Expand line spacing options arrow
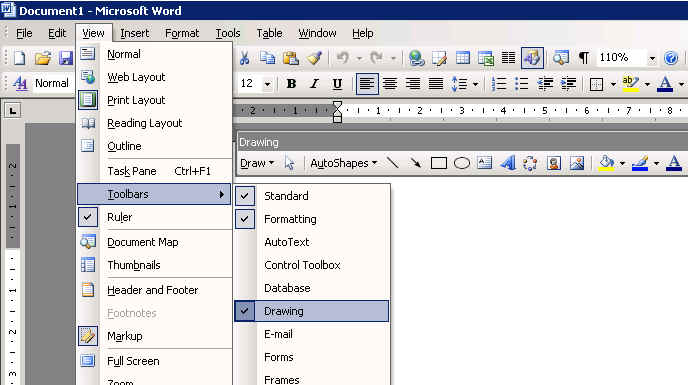The image size is (688, 385). [476, 83]
